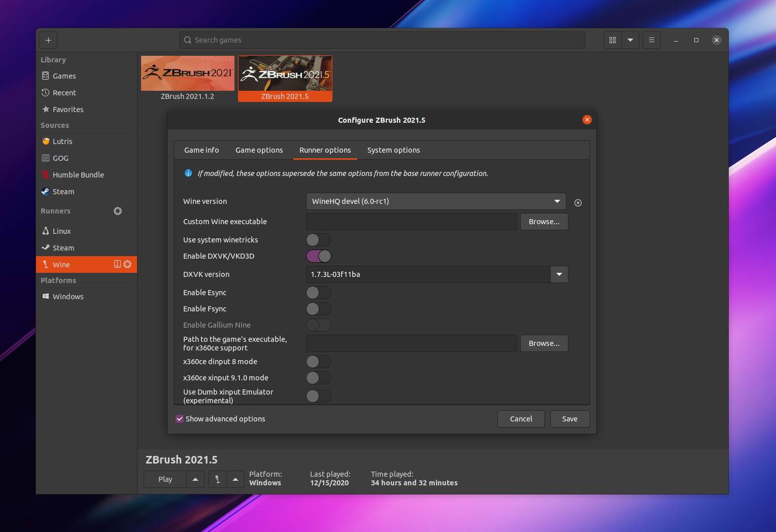Expand the Wine options arrow in the bottom bar

click(x=235, y=479)
